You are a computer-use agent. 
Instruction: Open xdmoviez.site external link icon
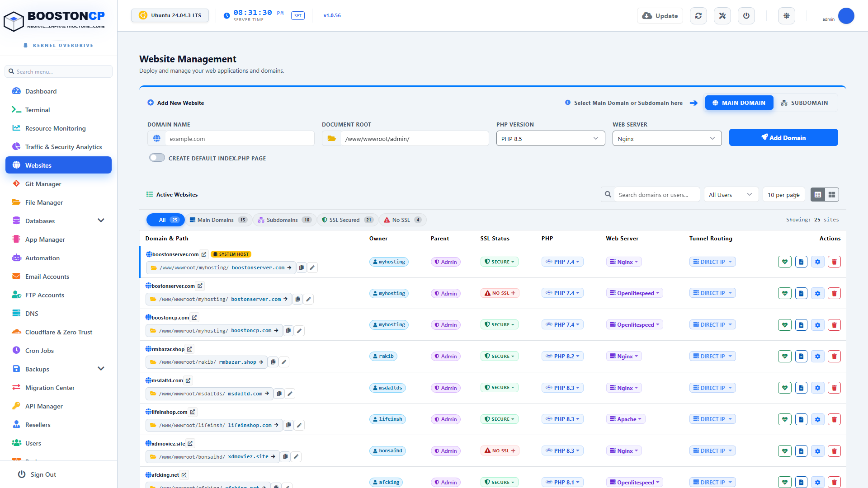pos(190,444)
